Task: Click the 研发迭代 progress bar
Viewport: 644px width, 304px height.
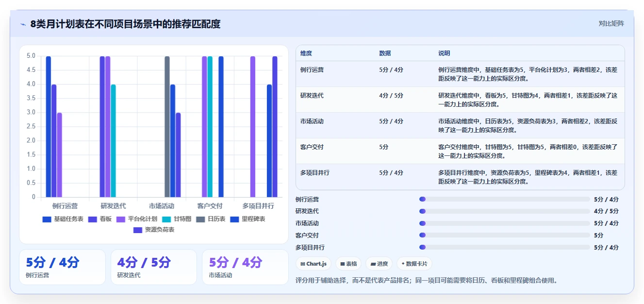Action: (x=504, y=211)
